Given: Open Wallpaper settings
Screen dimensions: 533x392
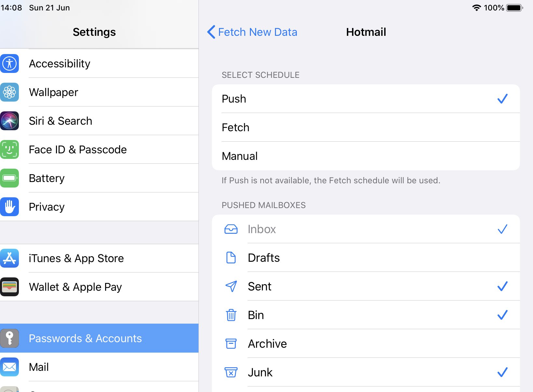Looking at the screenshot, I should coord(99,92).
